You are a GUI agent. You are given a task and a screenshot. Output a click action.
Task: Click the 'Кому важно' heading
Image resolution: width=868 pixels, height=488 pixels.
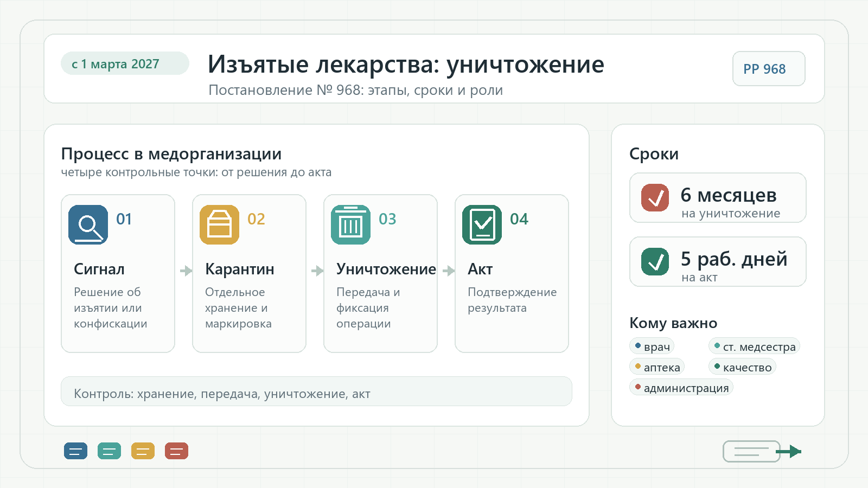(673, 323)
